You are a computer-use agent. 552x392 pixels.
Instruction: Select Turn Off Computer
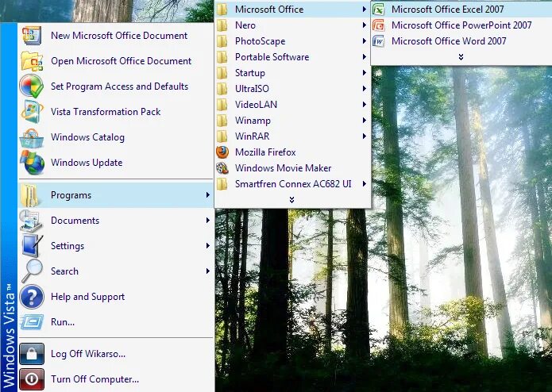116,379
